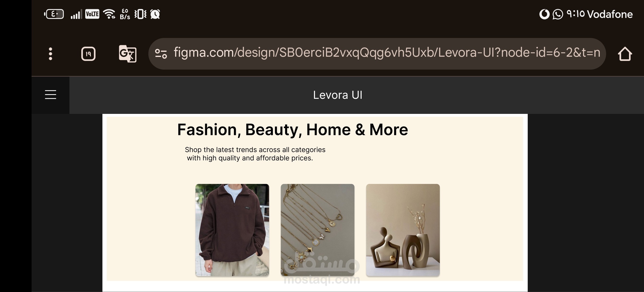The width and height of the screenshot is (644, 292).
Task: Select the gold necklaces product image
Action: 317,230
